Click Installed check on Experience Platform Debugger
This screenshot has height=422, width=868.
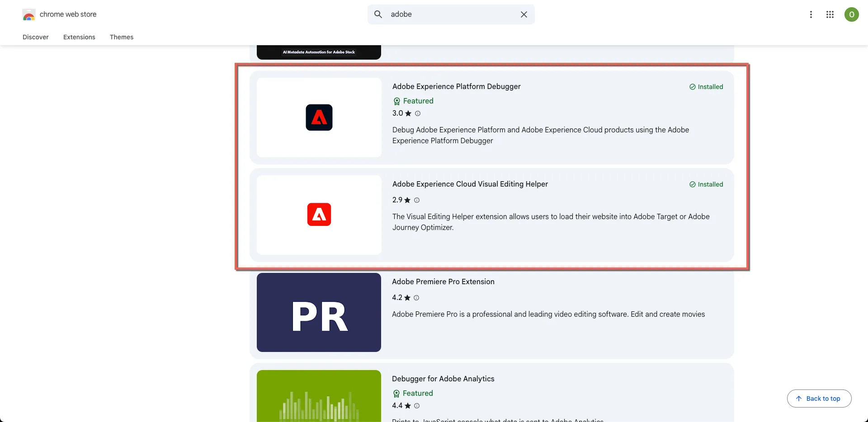pos(706,87)
